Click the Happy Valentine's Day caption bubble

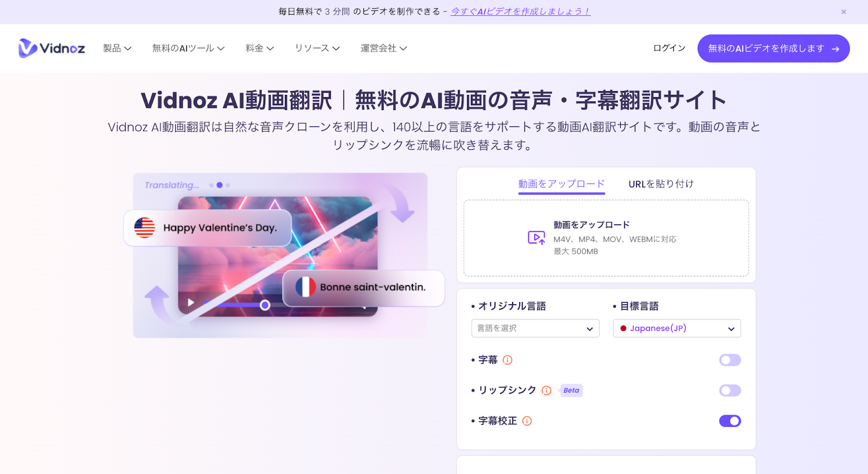coord(208,228)
